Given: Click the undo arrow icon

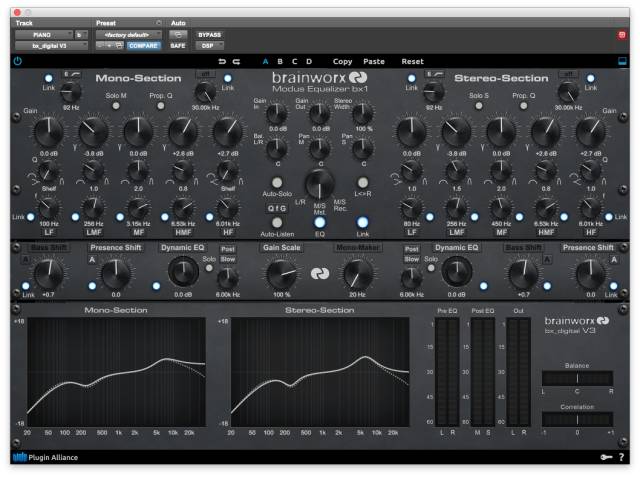Looking at the screenshot, I should coord(222,62).
